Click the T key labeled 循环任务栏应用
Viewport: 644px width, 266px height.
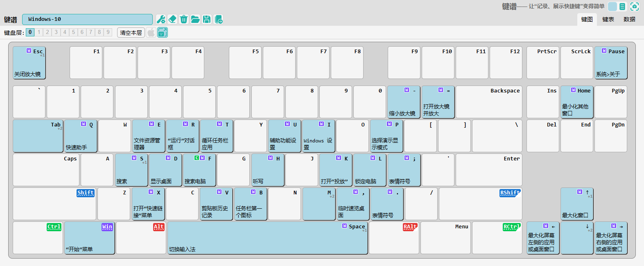point(216,136)
